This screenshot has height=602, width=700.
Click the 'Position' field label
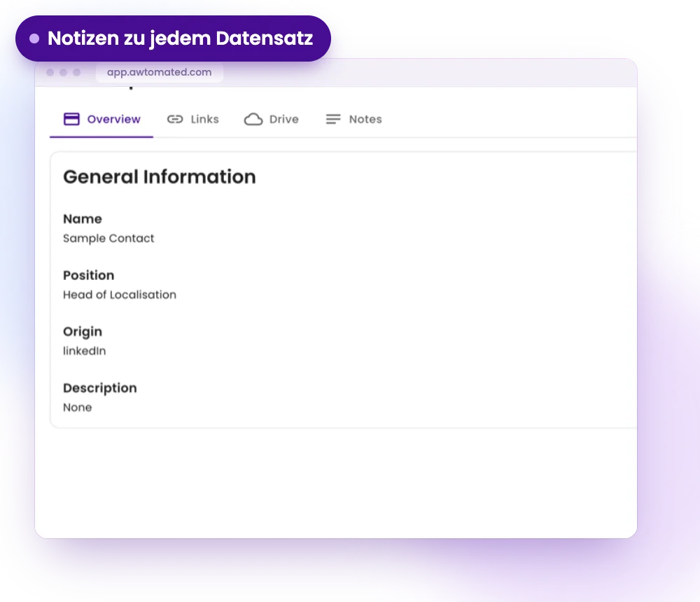tap(88, 275)
